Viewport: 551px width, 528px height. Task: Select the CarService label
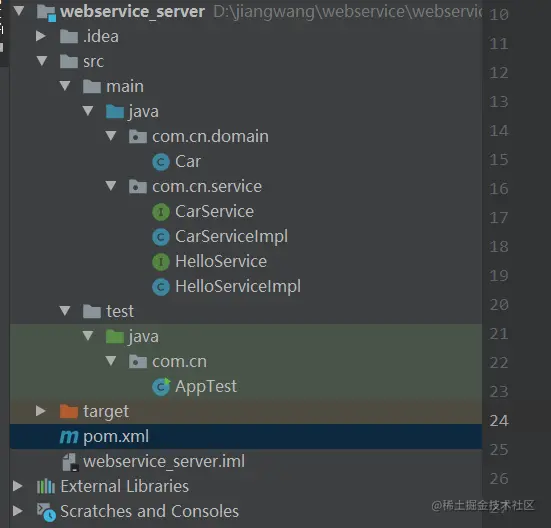coord(215,211)
